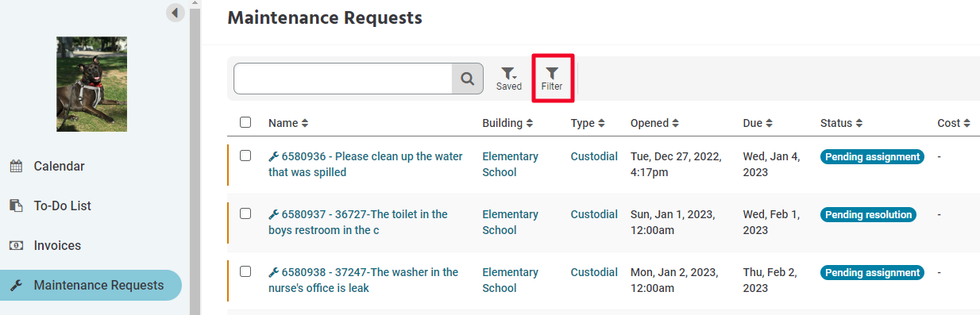This screenshot has height=315, width=980.
Task: Click the magnifier search button
Action: pyautogui.click(x=468, y=79)
